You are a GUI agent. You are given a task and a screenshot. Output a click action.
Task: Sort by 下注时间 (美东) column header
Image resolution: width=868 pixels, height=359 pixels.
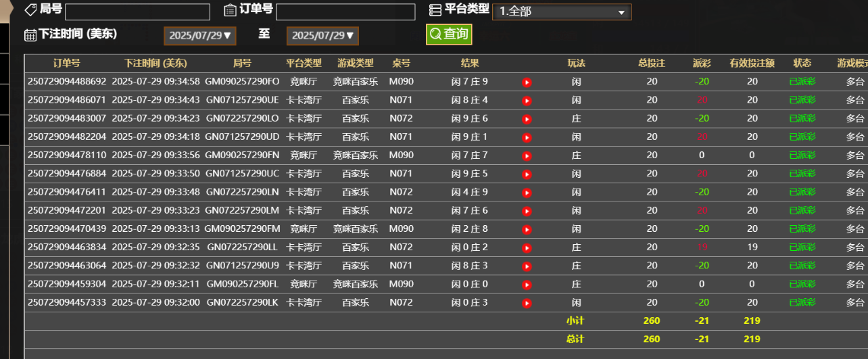point(155,64)
